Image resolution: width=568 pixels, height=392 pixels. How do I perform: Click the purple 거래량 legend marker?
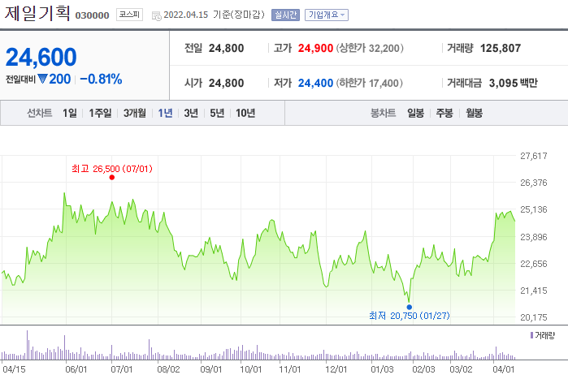531,335
